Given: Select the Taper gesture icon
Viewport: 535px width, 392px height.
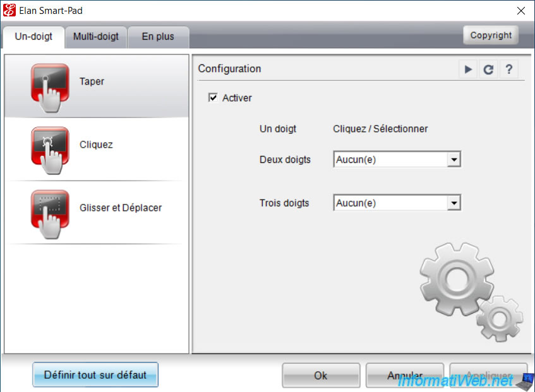Looking at the screenshot, I should pyautogui.click(x=50, y=88).
